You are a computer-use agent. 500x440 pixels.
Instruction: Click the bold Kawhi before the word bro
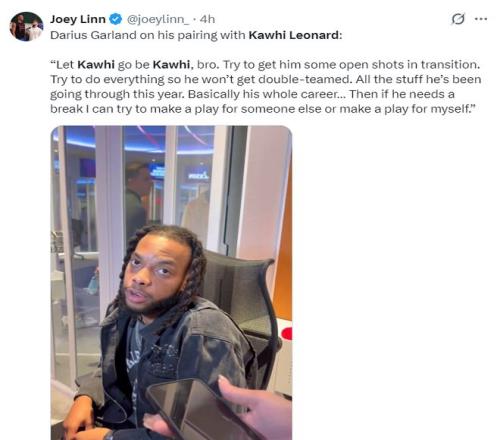coord(173,64)
